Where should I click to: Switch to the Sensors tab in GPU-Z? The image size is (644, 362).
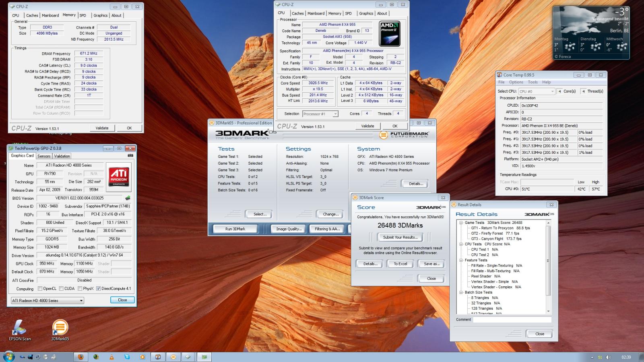44,156
